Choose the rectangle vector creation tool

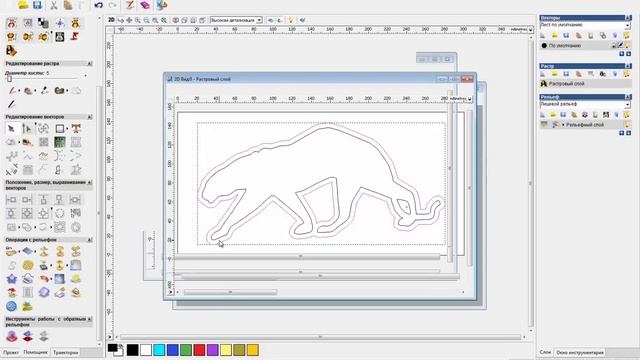tap(60, 129)
